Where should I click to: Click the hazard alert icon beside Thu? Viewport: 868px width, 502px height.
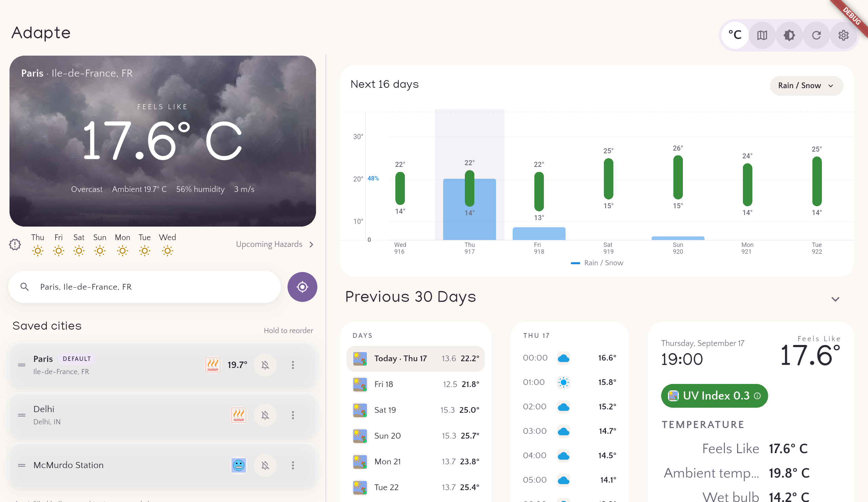tap(15, 244)
